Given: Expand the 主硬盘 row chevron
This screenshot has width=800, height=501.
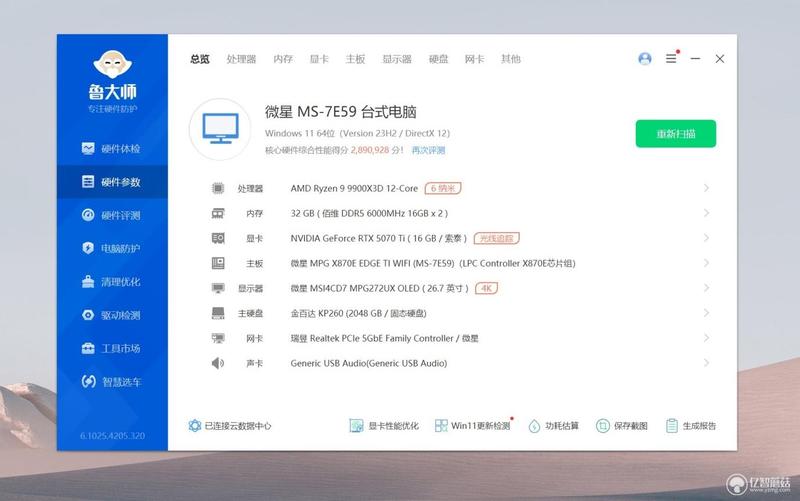Looking at the screenshot, I should point(706,313).
